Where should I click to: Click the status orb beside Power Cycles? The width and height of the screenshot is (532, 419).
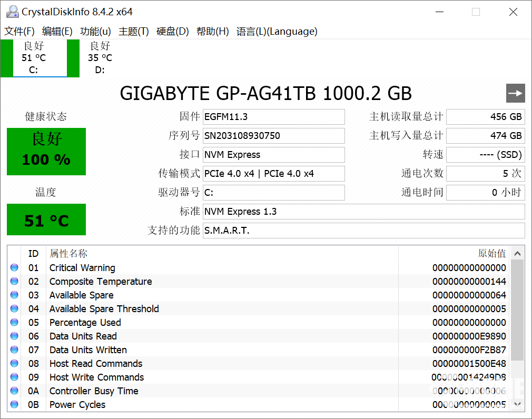14,405
